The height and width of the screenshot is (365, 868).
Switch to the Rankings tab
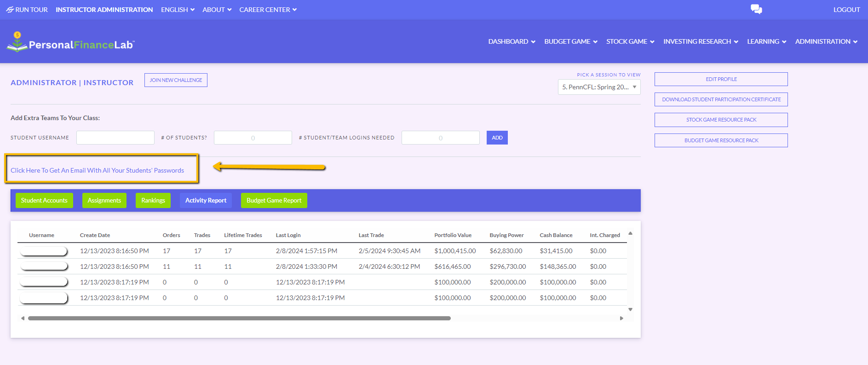(x=153, y=200)
